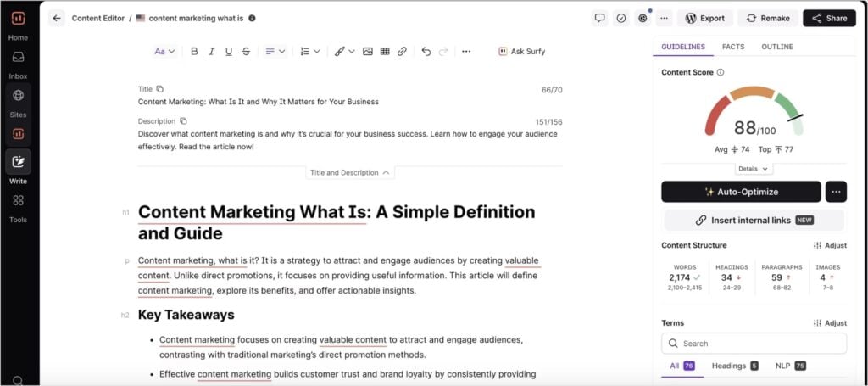The image size is (868, 386).
Task: Click the Key Takeaways heading
Action: (186, 315)
